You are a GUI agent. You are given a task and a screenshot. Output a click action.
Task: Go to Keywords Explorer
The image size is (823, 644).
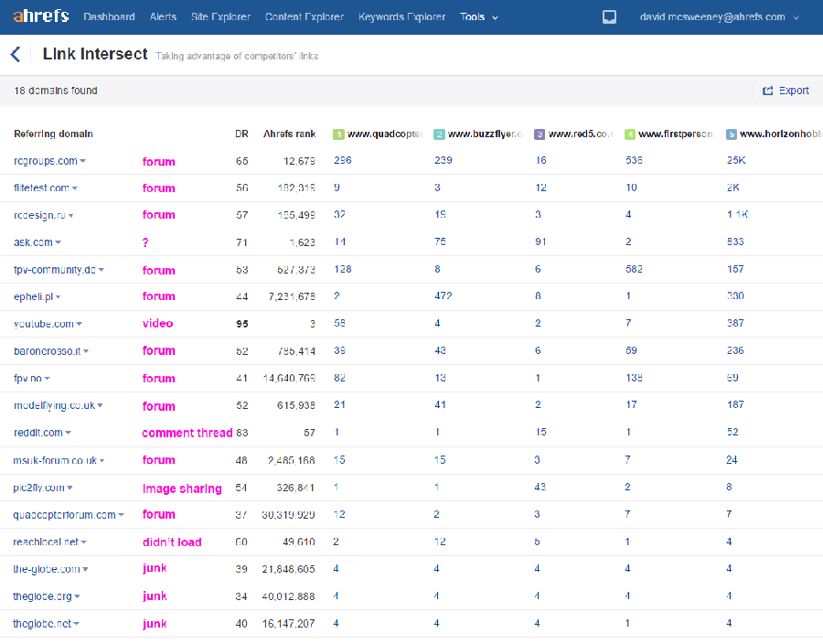pos(402,16)
